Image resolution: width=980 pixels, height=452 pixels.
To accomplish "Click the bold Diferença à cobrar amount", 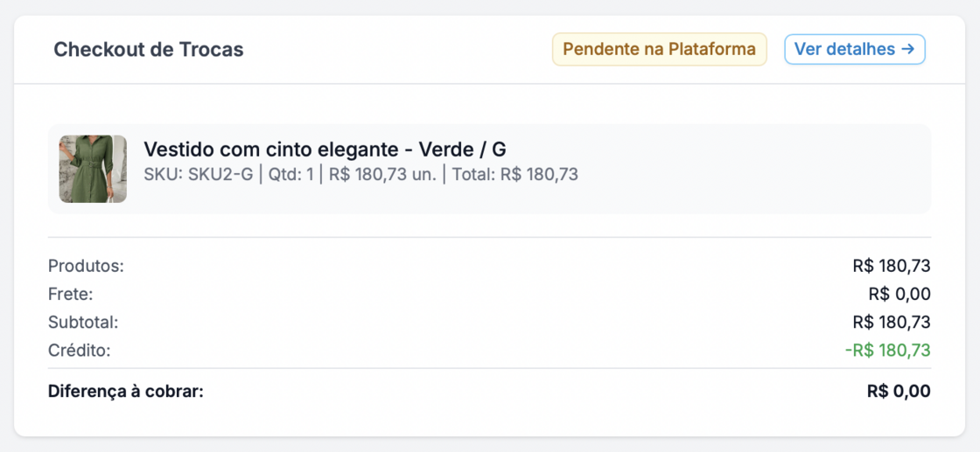I will (899, 391).
